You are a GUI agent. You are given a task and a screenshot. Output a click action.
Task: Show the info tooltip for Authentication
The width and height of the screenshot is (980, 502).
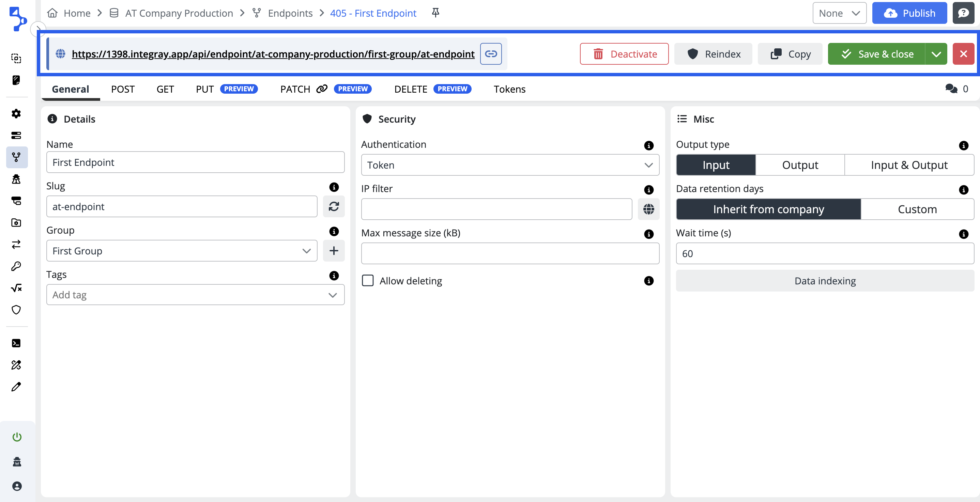648,145
